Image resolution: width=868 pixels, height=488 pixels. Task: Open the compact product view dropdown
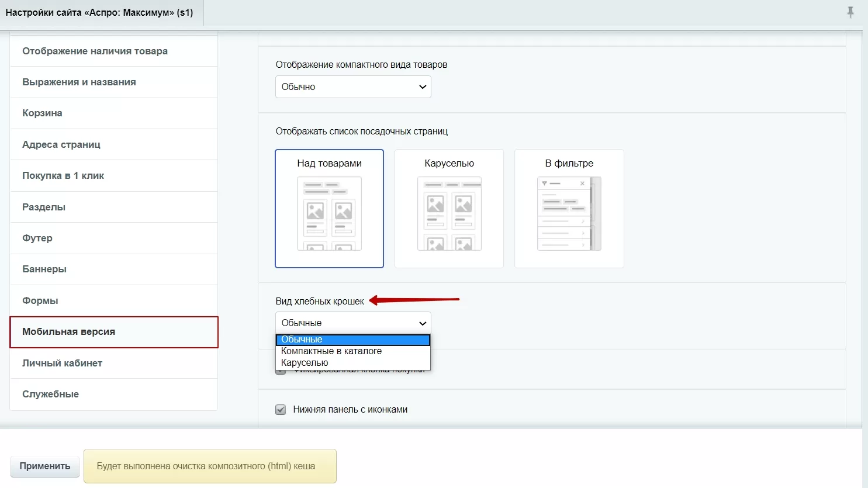(x=353, y=87)
